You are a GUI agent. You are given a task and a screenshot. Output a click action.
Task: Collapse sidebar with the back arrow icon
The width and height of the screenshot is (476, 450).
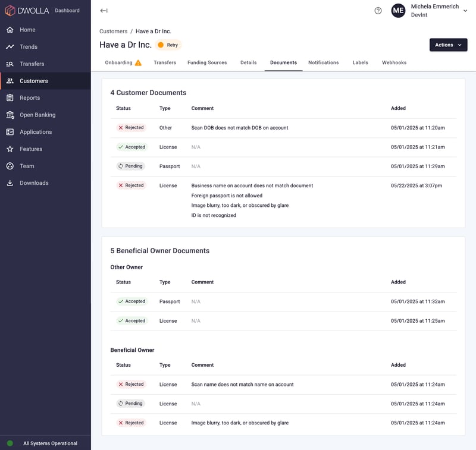coord(104,11)
